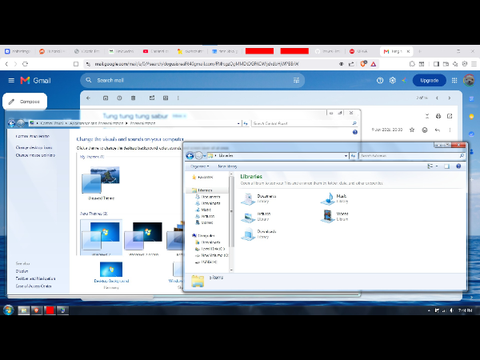Open the Google account avatar
This screenshot has width=480, height=360.
(469, 80)
